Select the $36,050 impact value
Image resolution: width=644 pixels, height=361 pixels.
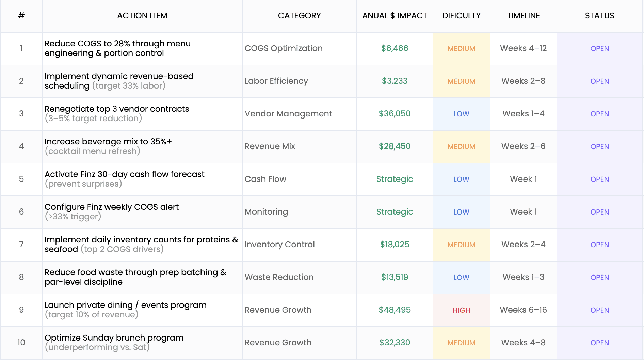395,114
